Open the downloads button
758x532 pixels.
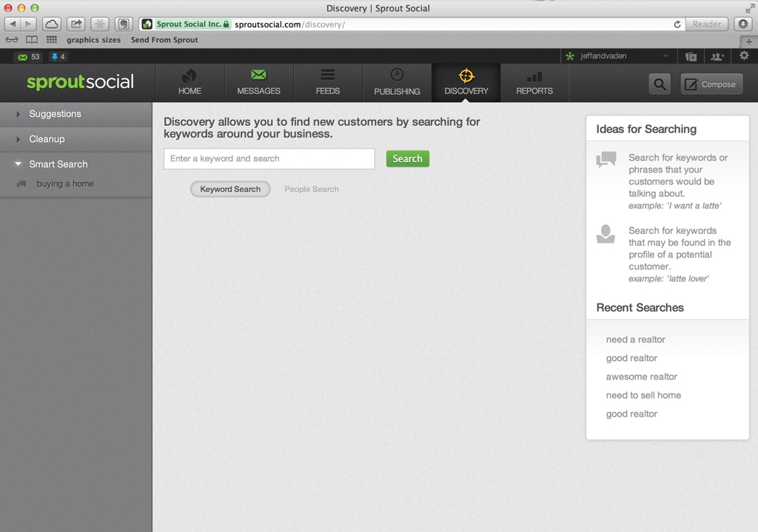[743, 24]
